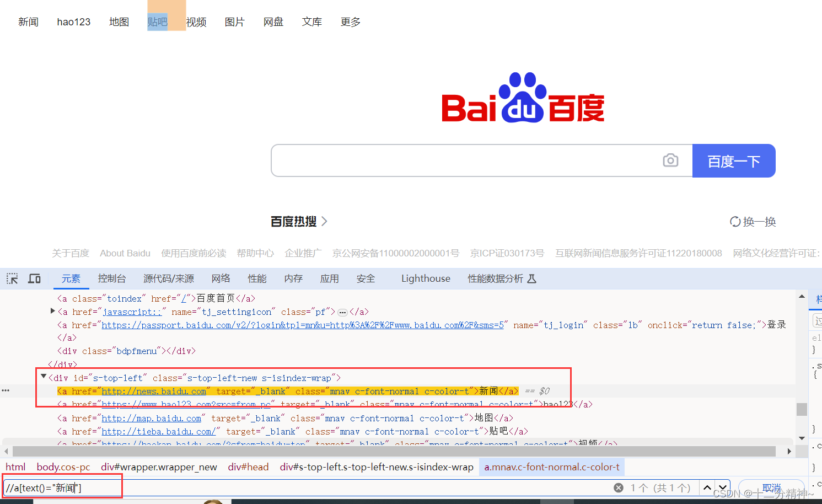Open the 性能数据分析 tab
The image size is (822, 504).
(502, 278)
